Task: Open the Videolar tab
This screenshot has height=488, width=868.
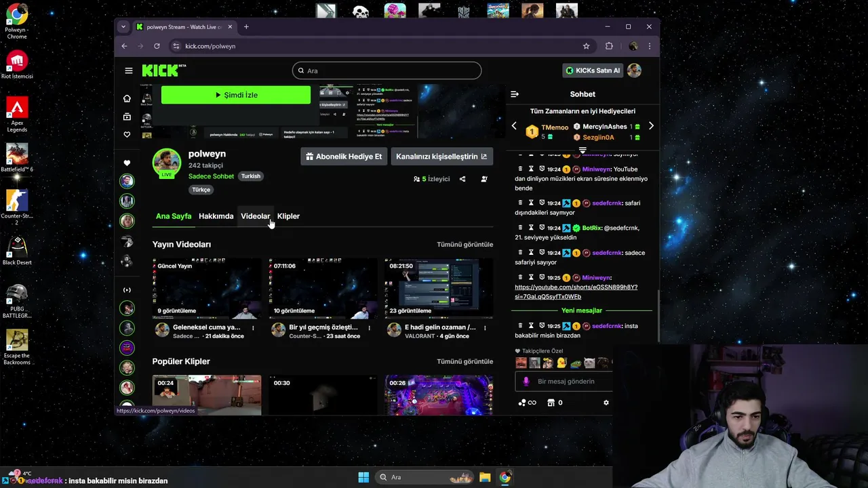Action: (255, 216)
